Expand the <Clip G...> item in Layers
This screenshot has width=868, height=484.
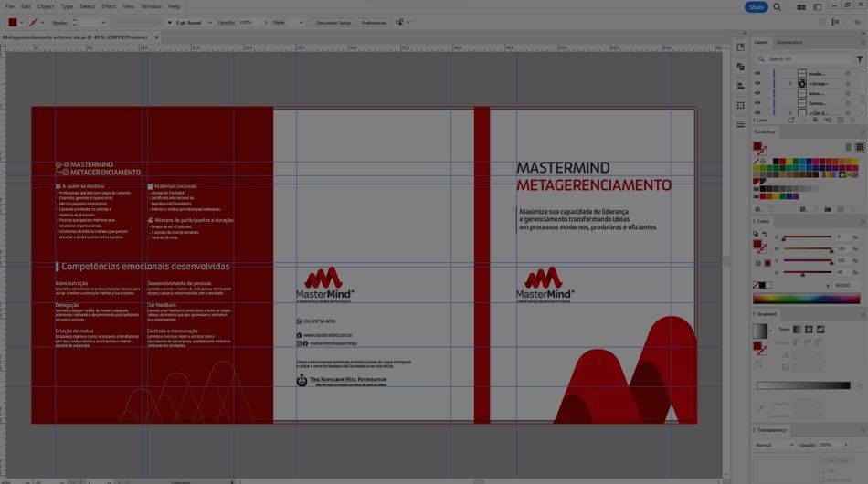point(790,113)
